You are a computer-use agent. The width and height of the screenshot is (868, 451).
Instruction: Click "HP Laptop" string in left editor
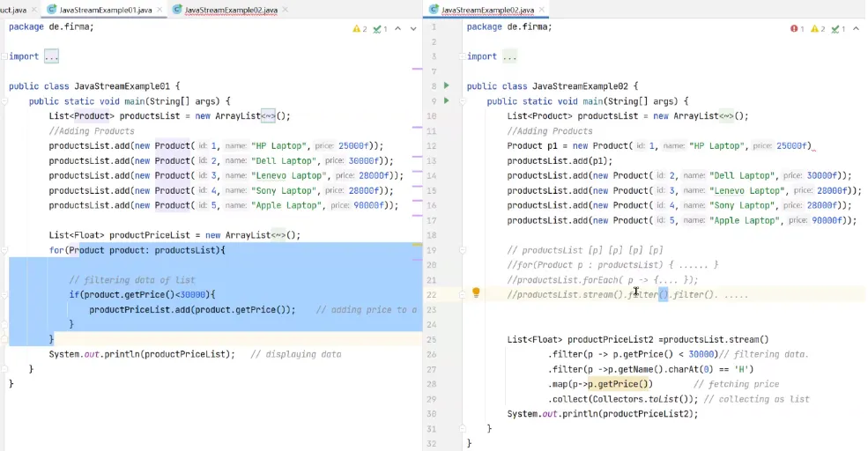point(278,146)
